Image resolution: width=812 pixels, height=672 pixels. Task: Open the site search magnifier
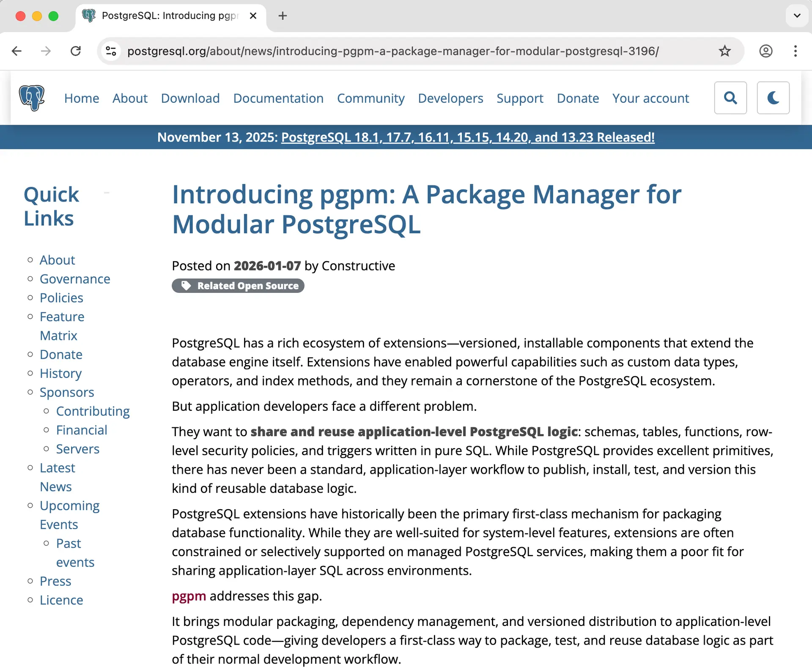tap(730, 98)
